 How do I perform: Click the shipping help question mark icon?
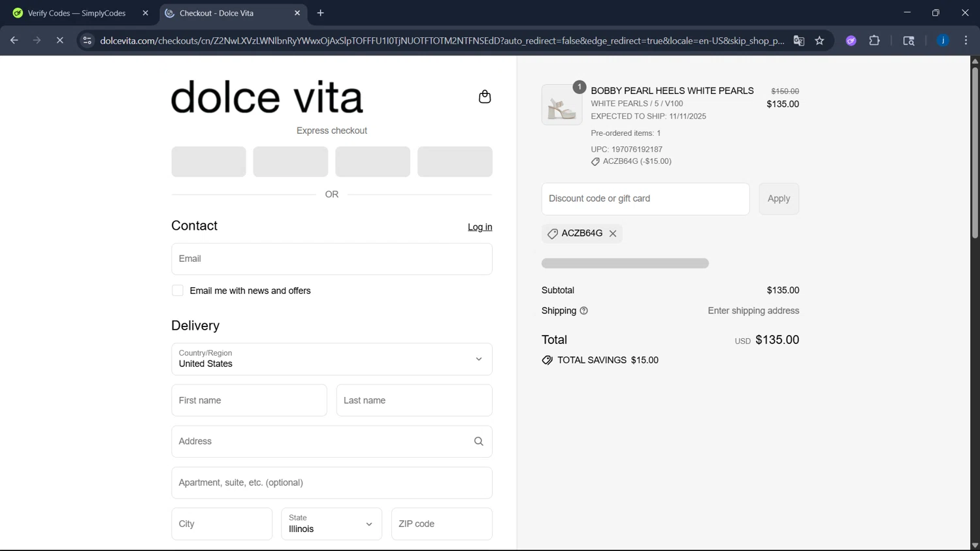[x=584, y=311]
